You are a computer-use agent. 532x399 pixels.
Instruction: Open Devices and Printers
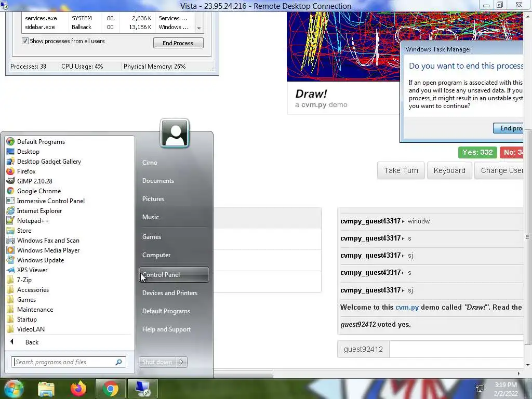point(170,293)
